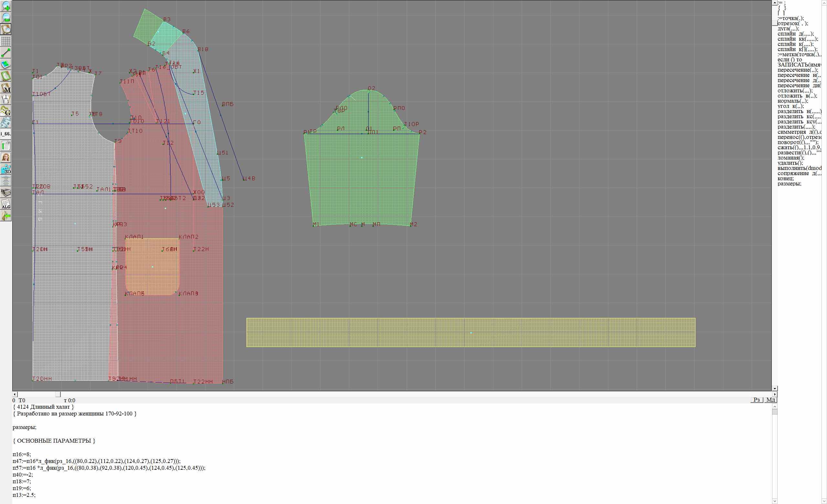Click the code line 'п16:=8;'
The width and height of the screenshot is (827, 504).
click(x=22, y=454)
